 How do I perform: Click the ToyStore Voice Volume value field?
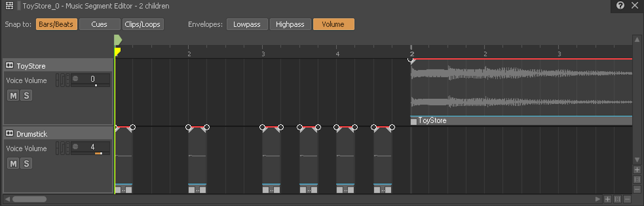[93, 79]
